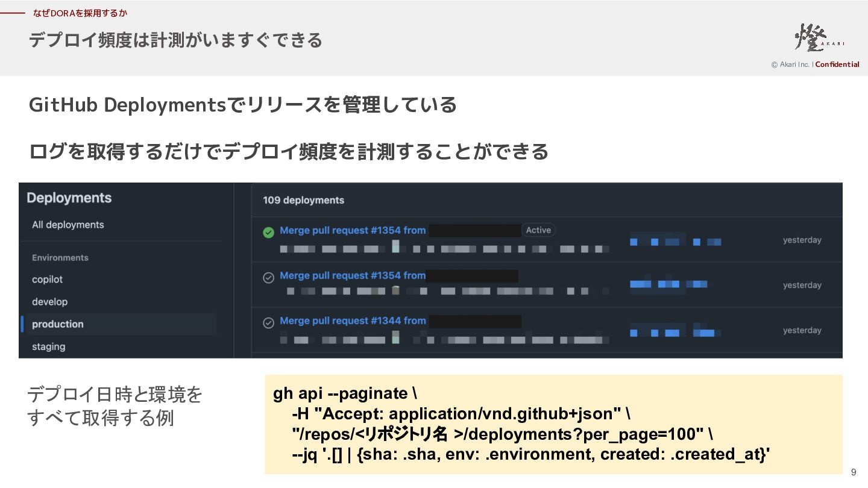The width and height of the screenshot is (868, 488).
Task: Click the code line with "Accept: application/vnd.github+json"
Action: pos(461,414)
